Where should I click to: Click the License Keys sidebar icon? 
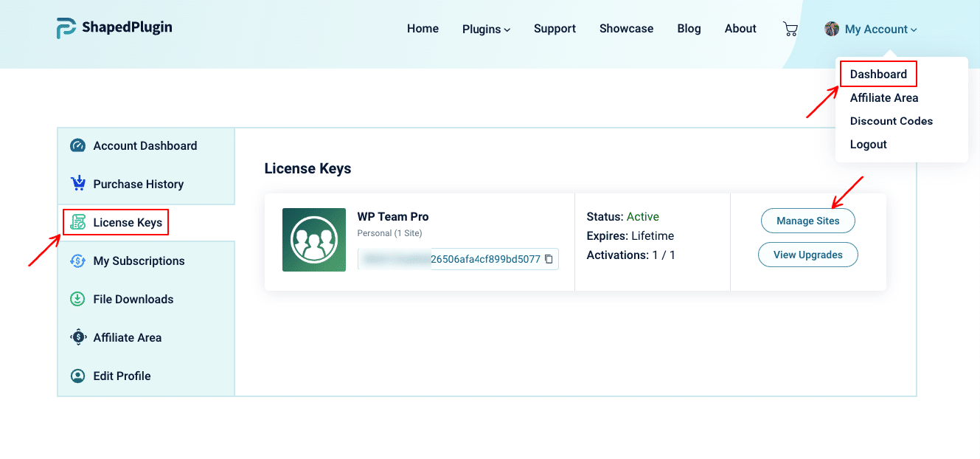78,222
